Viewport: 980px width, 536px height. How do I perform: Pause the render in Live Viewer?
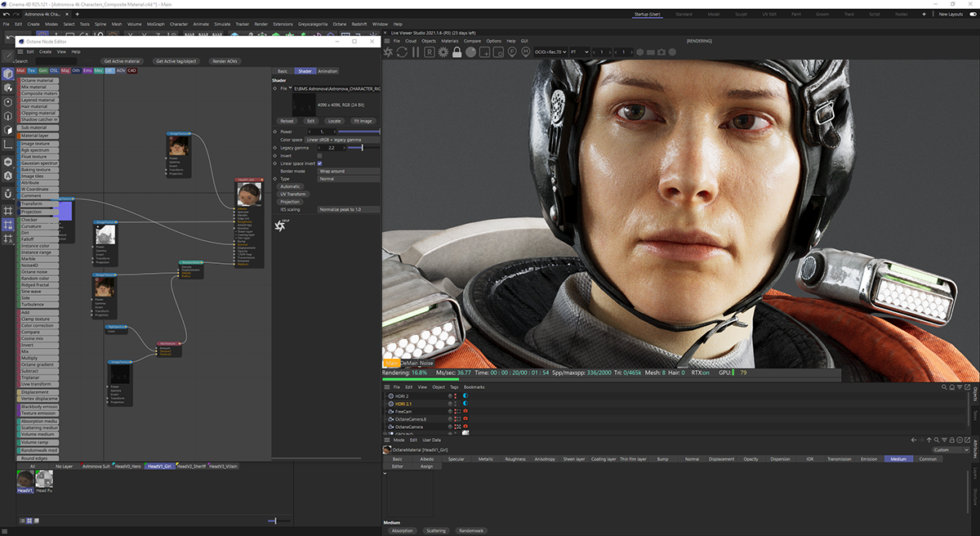(x=416, y=52)
